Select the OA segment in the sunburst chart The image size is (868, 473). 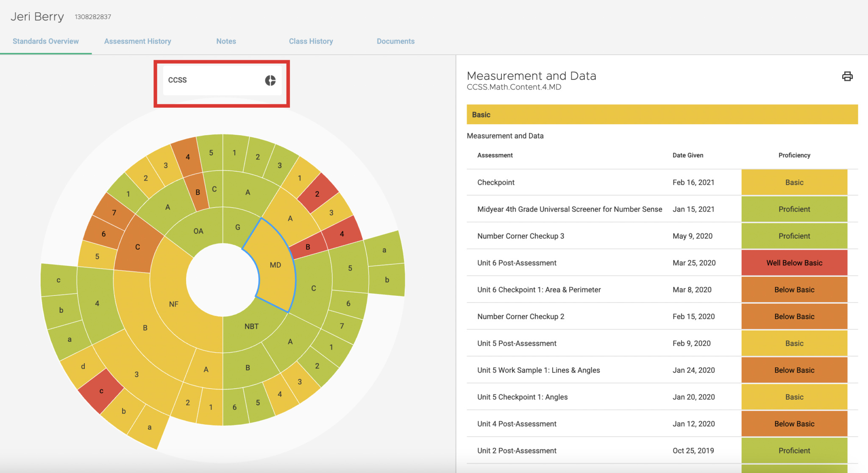(x=198, y=231)
